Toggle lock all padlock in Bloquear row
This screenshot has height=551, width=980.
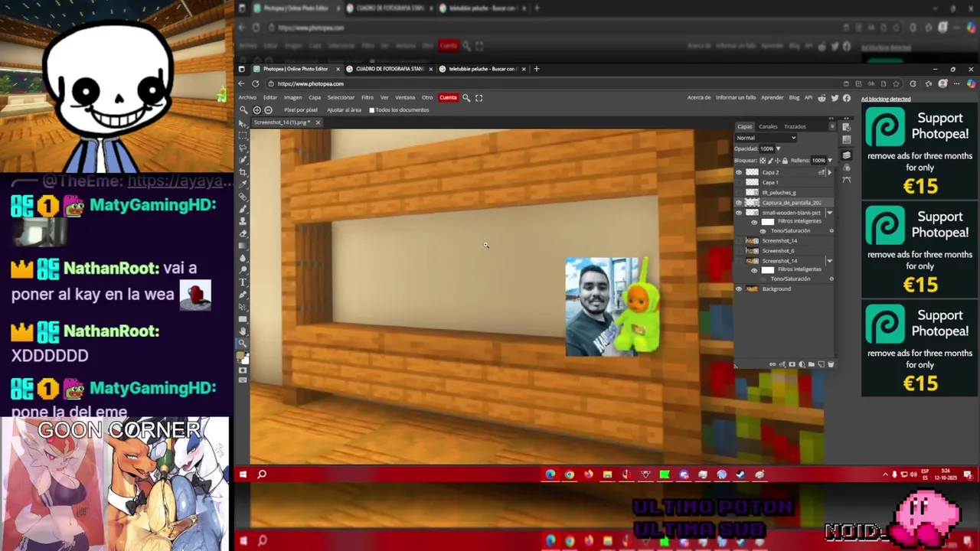(785, 161)
